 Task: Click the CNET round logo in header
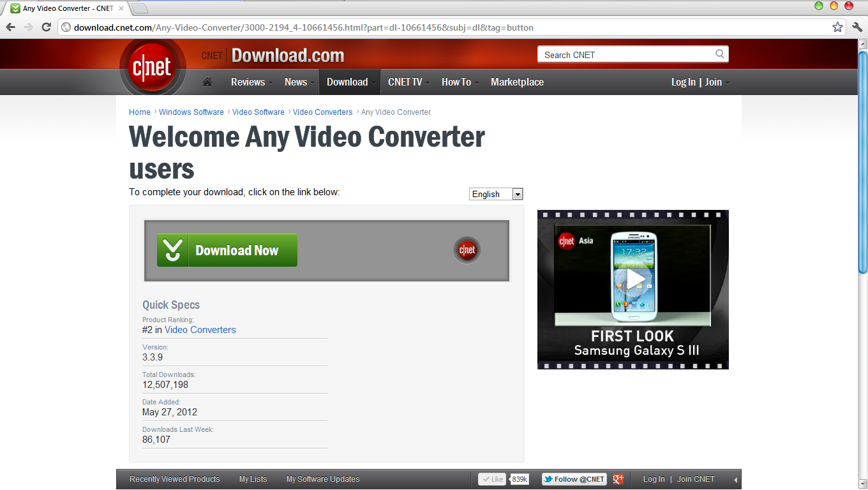[152, 66]
